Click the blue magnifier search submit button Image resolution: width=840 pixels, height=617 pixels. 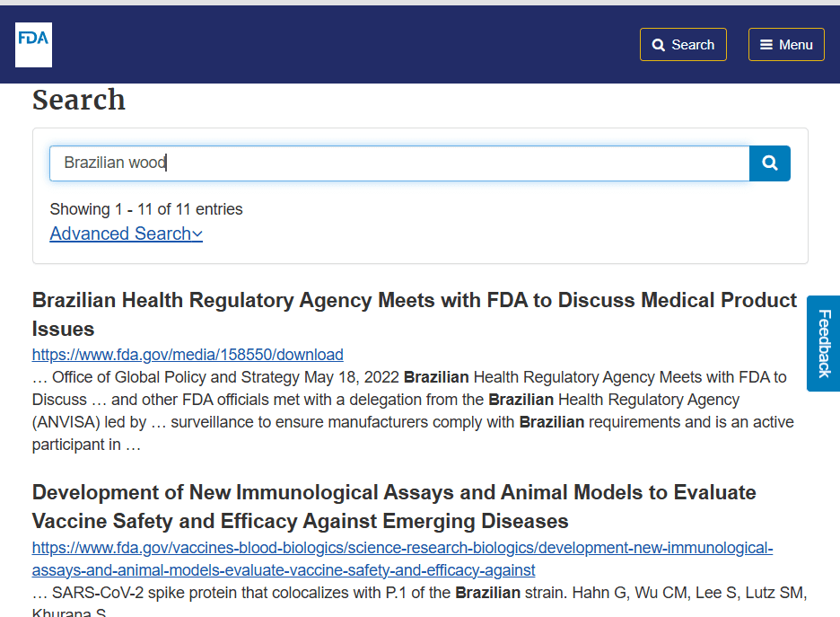pyautogui.click(x=769, y=163)
